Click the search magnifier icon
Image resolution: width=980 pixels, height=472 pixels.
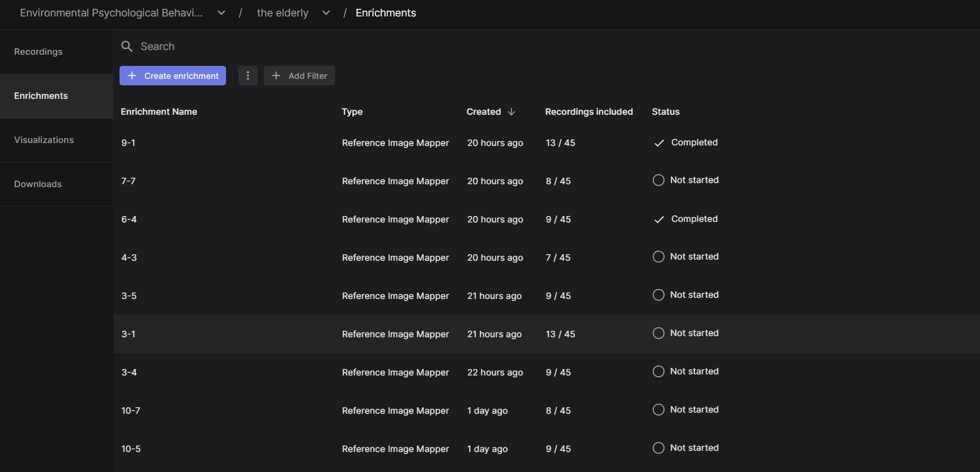(x=127, y=46)
